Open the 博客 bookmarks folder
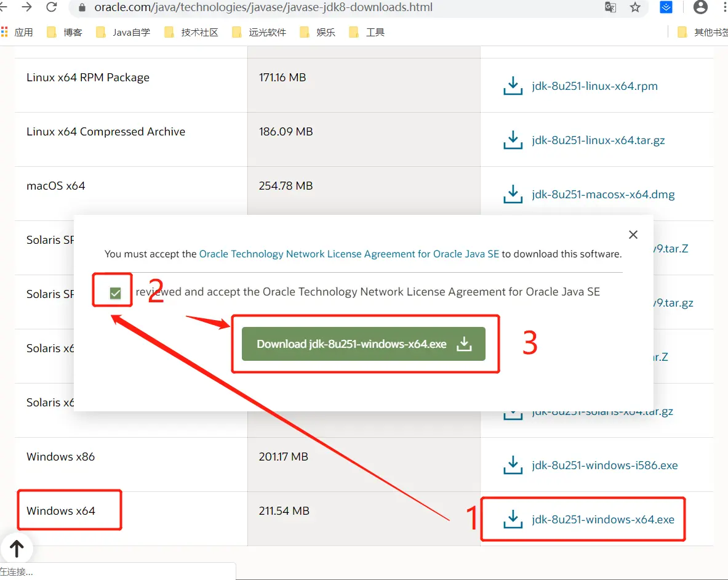This screenshot has height=580, width=728. 65,32
